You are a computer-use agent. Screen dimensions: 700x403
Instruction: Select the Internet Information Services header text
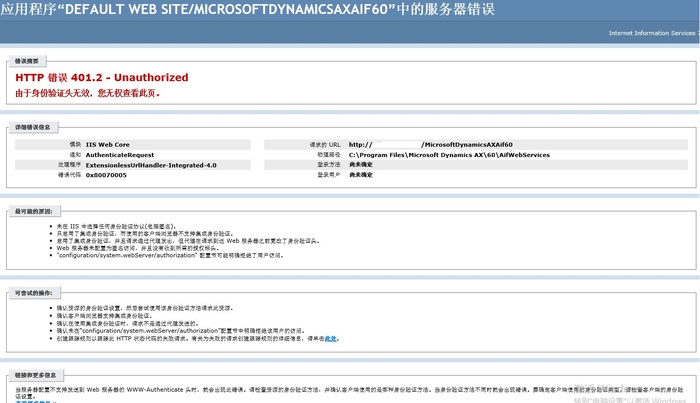pos(653,33)
